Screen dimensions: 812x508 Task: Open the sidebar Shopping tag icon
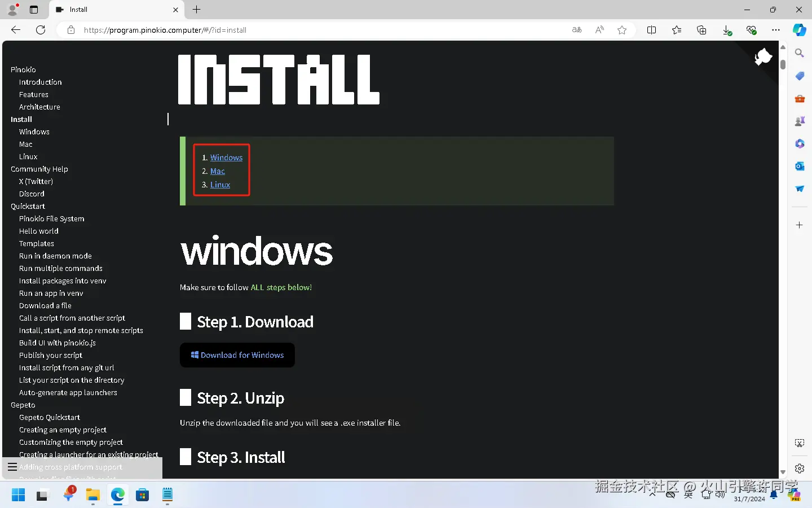click(x=800, y=76)
